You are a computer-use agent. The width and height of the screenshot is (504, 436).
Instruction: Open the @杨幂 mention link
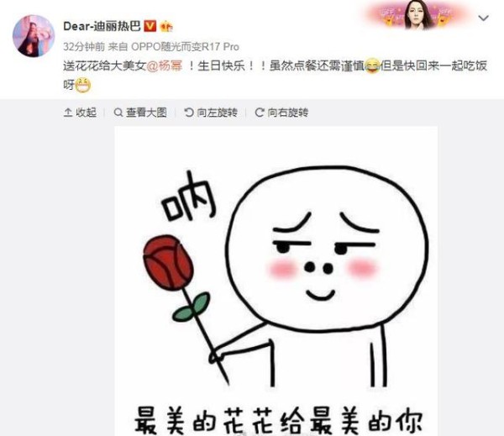pos(165,66)
